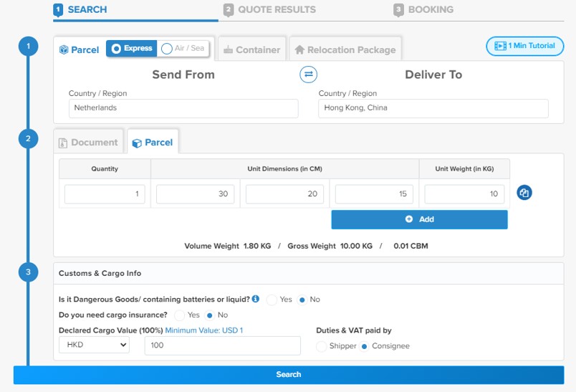The image size is (576, 392).
Task: Click the Unit Weight field showing 10
Action: pyautogui.click(x=464, y=194)
